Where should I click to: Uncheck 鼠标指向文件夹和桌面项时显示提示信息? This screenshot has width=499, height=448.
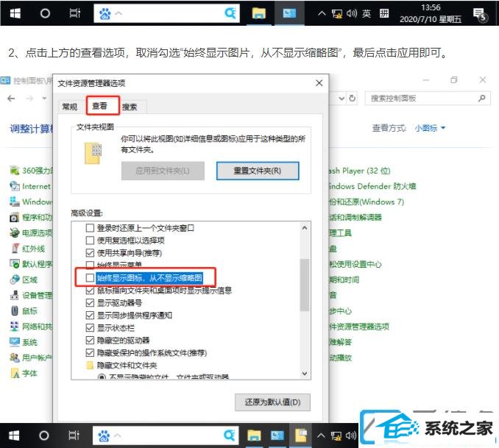(x=90, y=291)
